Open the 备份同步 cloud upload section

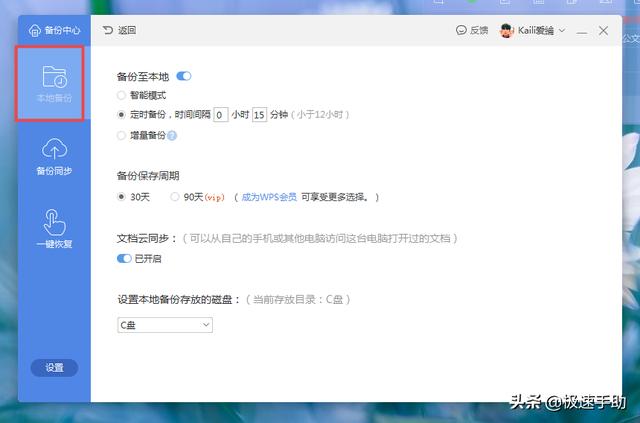point(54,157)
